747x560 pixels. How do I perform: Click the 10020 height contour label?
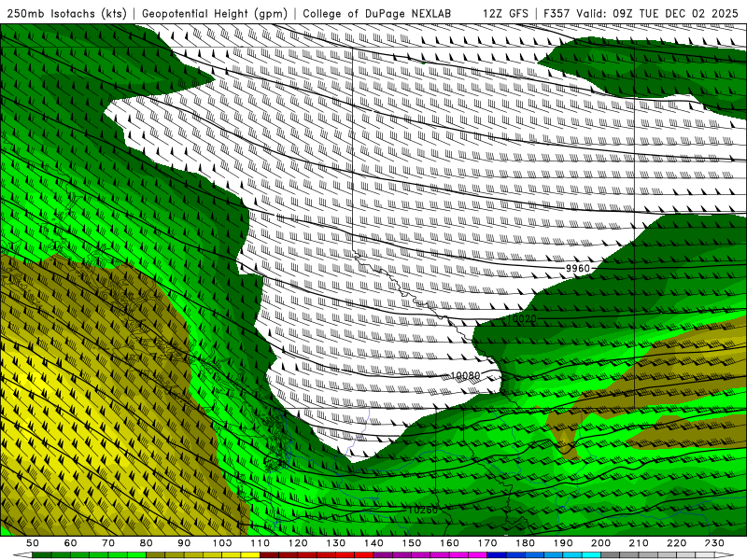(522, 318)
